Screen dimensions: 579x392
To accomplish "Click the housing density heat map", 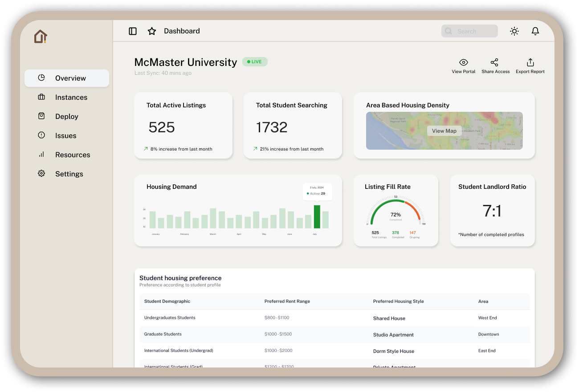I will click(444, 131).
